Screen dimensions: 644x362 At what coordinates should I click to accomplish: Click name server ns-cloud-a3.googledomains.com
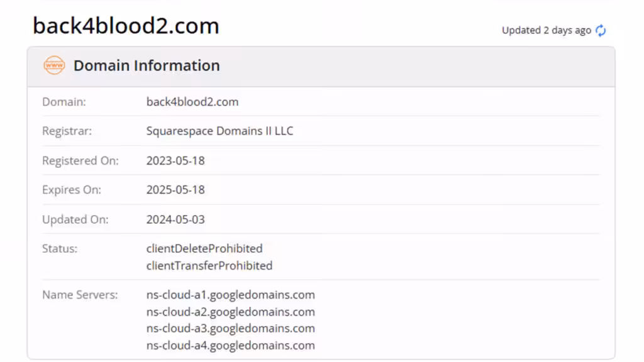click(x=230, y=328)
